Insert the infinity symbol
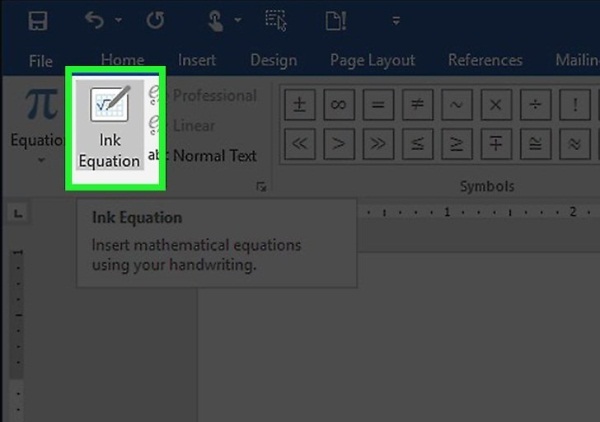The image size is (600, 422). point(339,103)
